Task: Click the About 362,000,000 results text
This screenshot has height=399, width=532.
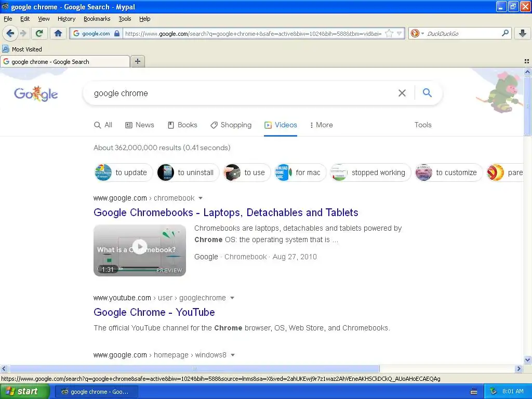Action: pos(162,148)
